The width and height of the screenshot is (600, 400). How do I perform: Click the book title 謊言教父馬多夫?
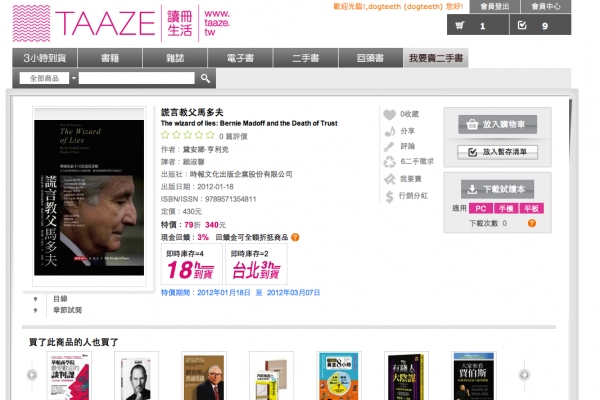coord(192,113)
